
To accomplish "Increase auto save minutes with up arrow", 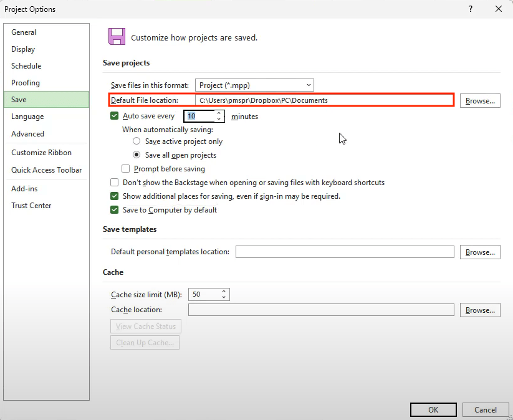I will tap(219, 113).
